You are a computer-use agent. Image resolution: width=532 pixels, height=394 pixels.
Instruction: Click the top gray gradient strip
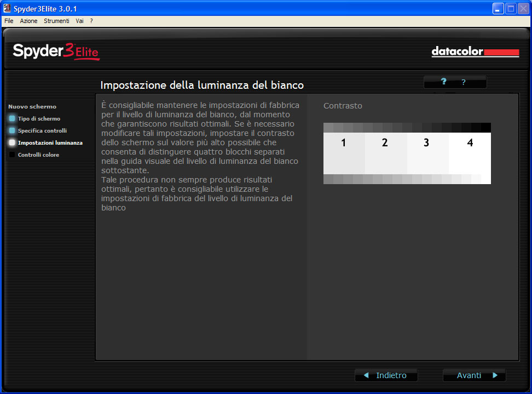click(407, 128)
